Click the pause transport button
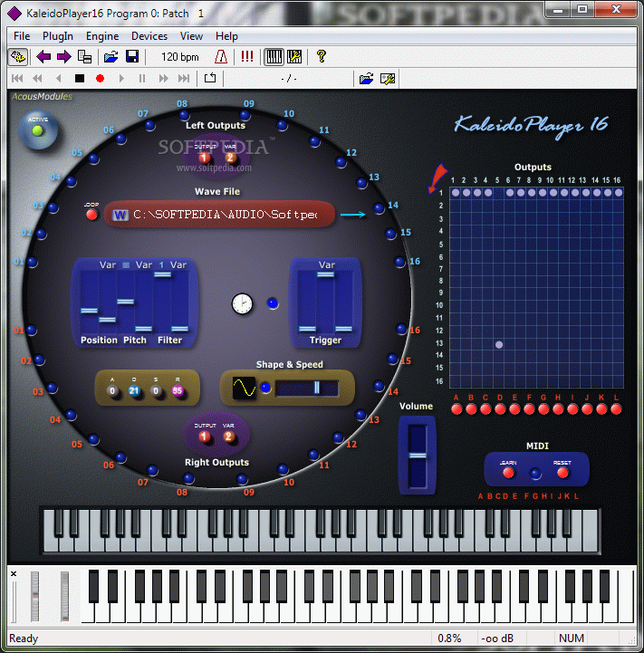The width and height of the screenshot is (644, 653). (142, 78)
